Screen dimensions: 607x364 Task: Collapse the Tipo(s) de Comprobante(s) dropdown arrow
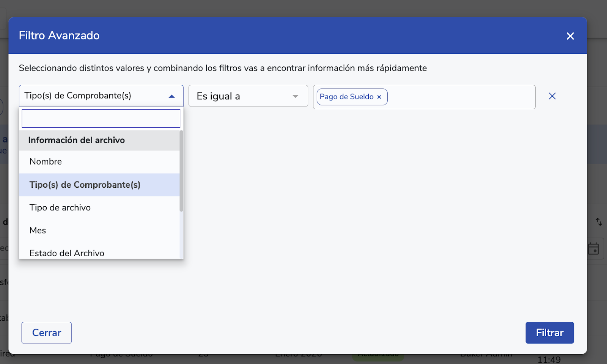point(172,96)
